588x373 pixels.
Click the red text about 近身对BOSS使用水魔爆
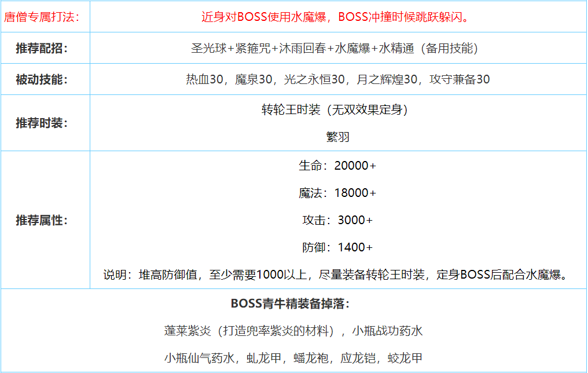tap(338, 17)
